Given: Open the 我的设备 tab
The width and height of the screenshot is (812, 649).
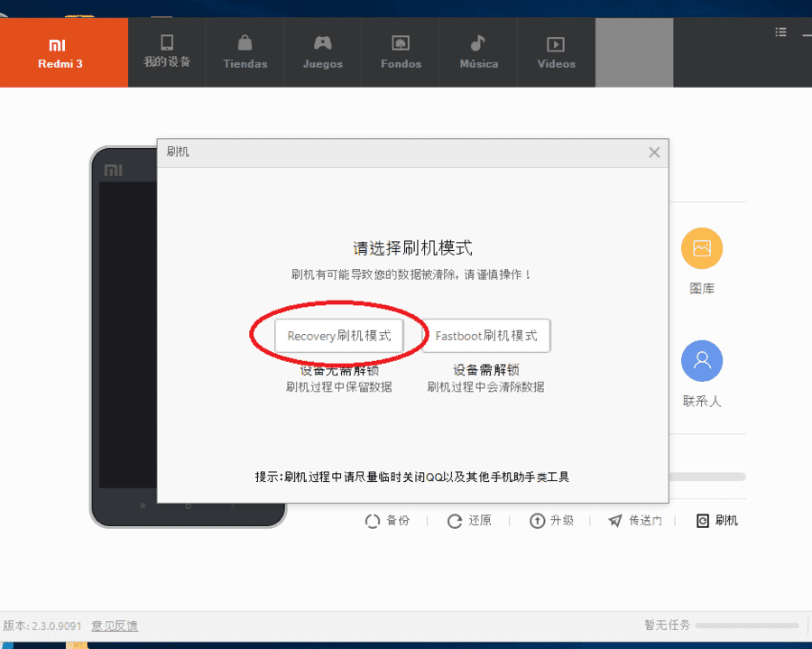Looking at the screenshot, I should [167, 53].
